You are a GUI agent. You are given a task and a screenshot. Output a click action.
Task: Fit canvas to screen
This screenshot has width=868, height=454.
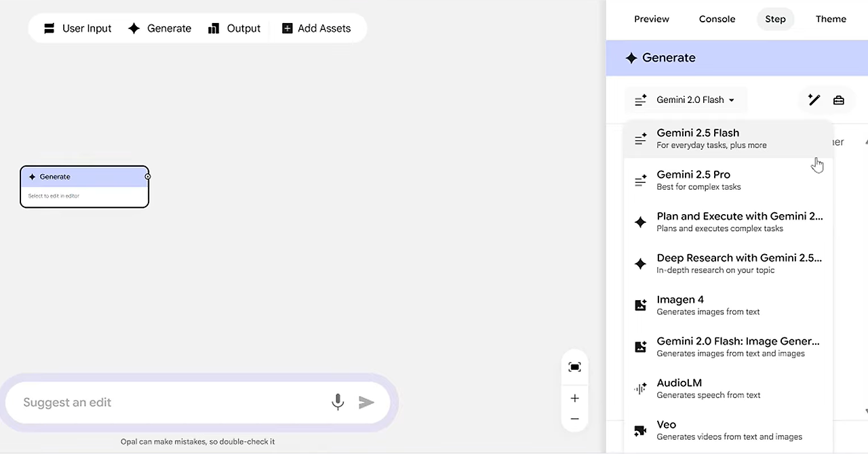click(x=574, y=367)
